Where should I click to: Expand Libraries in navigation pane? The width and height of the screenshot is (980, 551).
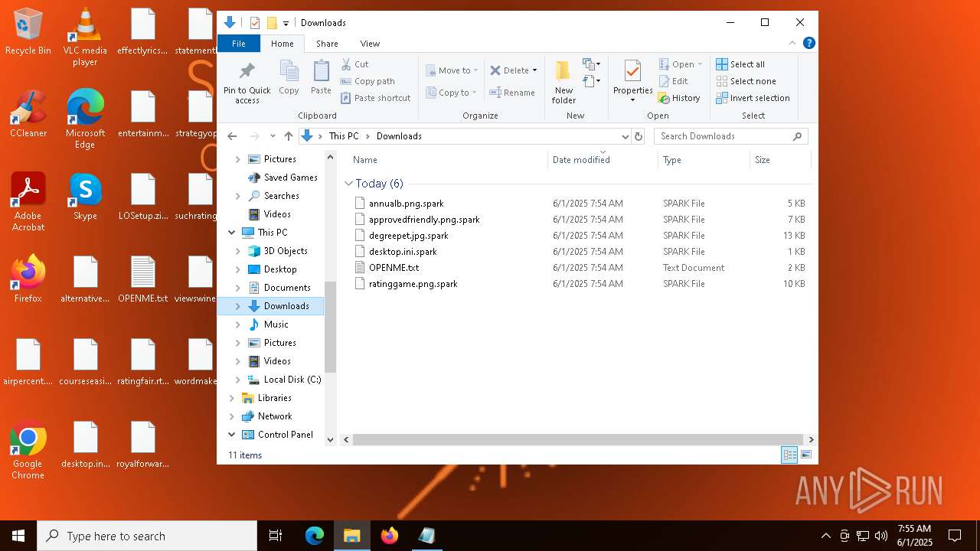[231, 398]
